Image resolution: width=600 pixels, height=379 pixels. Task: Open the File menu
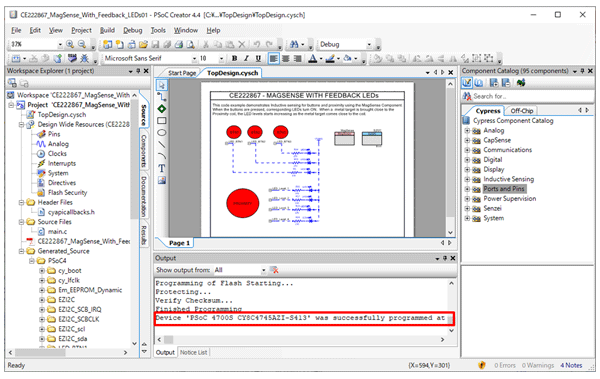coord(16,30)
